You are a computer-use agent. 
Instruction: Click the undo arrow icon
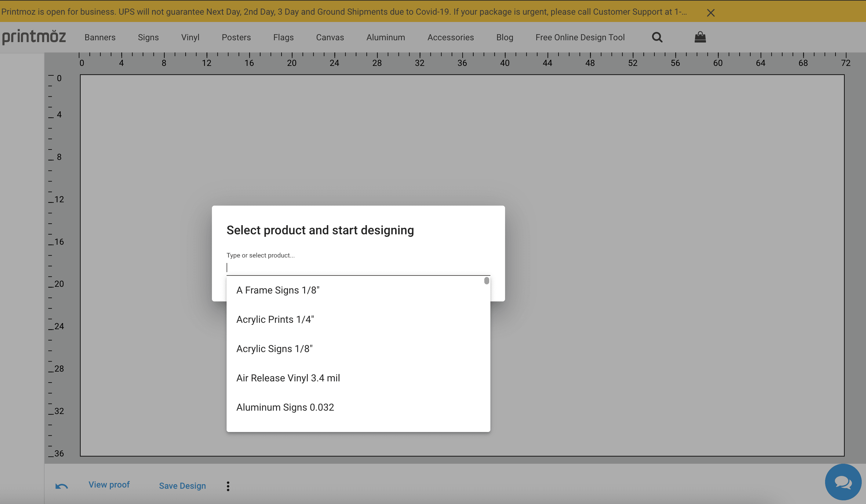point(62,486)
